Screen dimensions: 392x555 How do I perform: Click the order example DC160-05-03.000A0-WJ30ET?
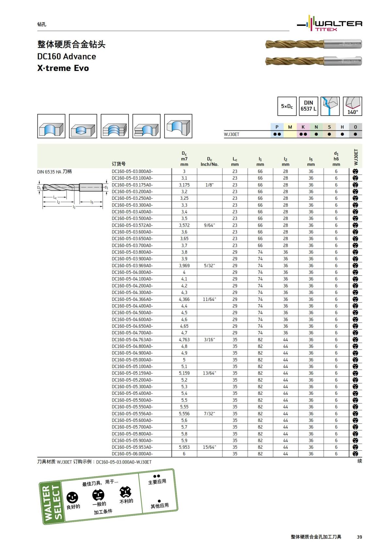124,462
